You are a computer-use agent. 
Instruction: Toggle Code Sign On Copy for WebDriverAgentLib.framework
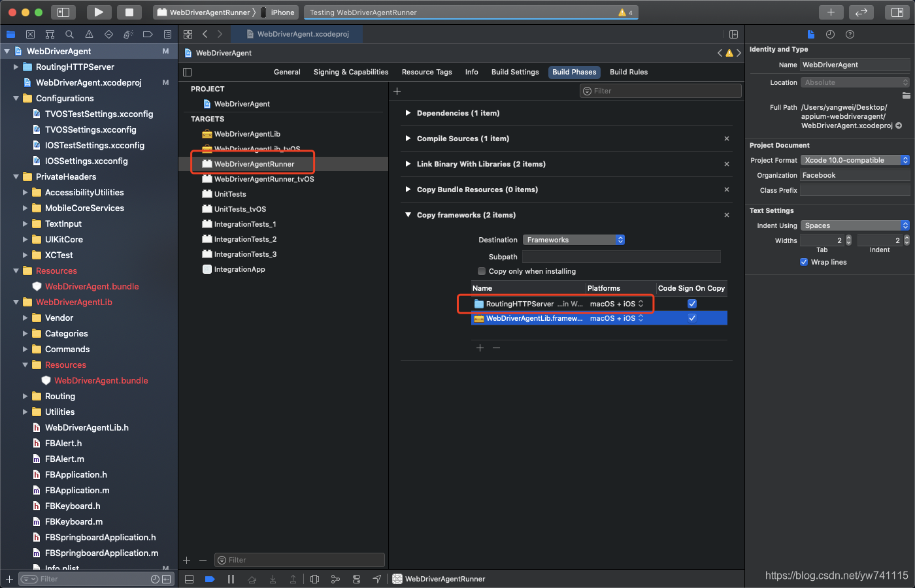[692, 318]
